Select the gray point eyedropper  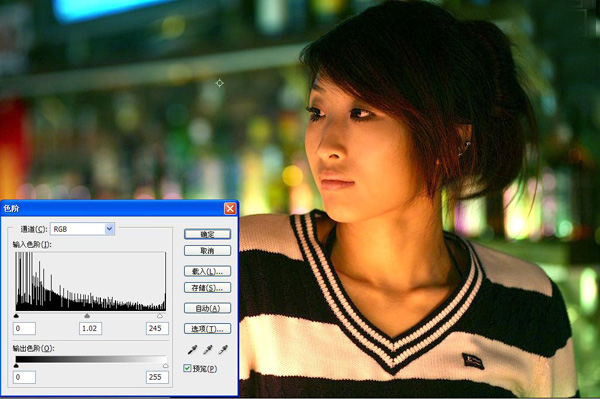coord(207,349)
